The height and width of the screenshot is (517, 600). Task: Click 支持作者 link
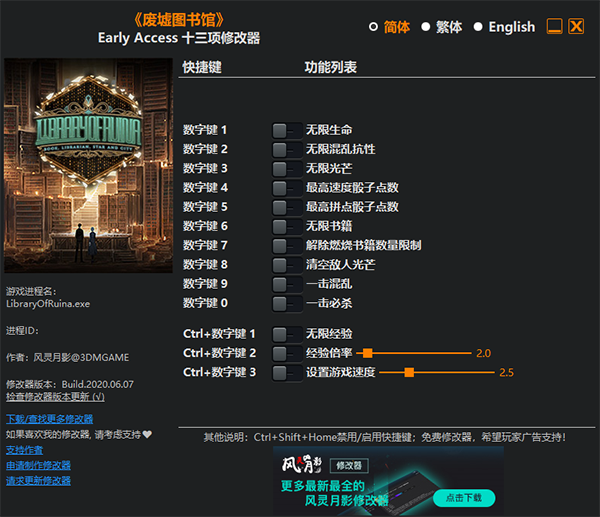pos(24,450)
